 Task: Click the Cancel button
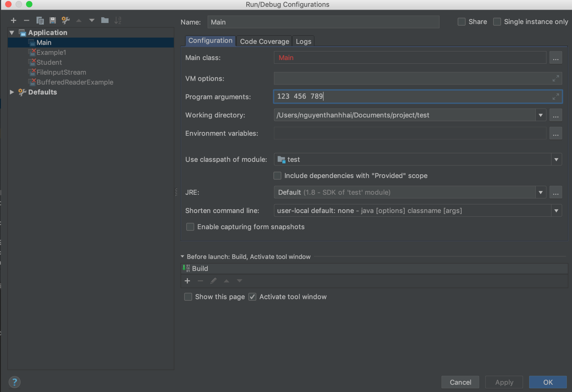(460, 382)
